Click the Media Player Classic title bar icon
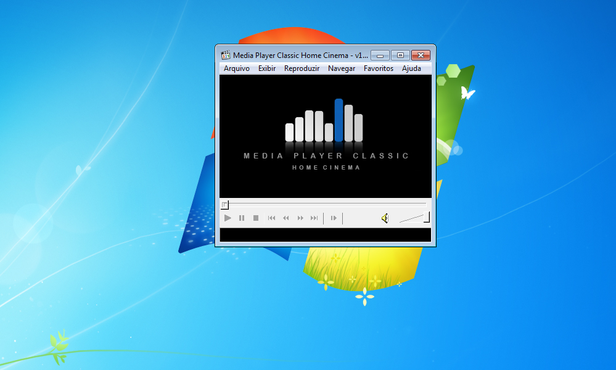The width and height of the screenshot is (616, 370). (x=226, y=55)
